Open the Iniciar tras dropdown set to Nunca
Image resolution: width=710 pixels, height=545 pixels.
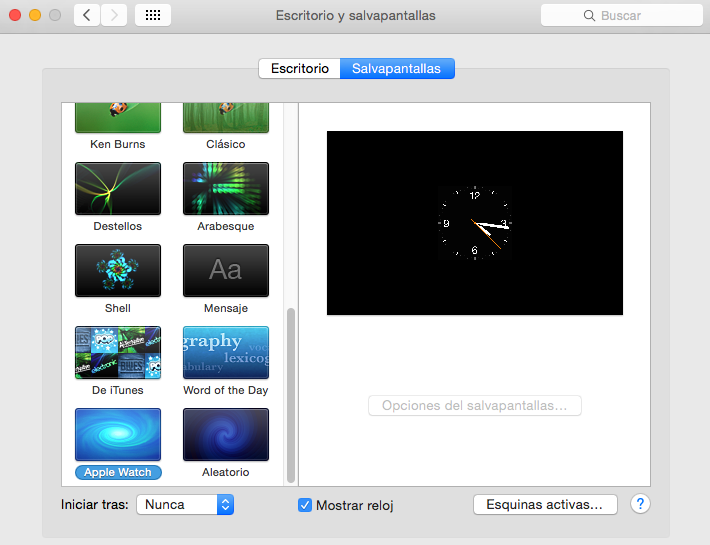[185, 505]
